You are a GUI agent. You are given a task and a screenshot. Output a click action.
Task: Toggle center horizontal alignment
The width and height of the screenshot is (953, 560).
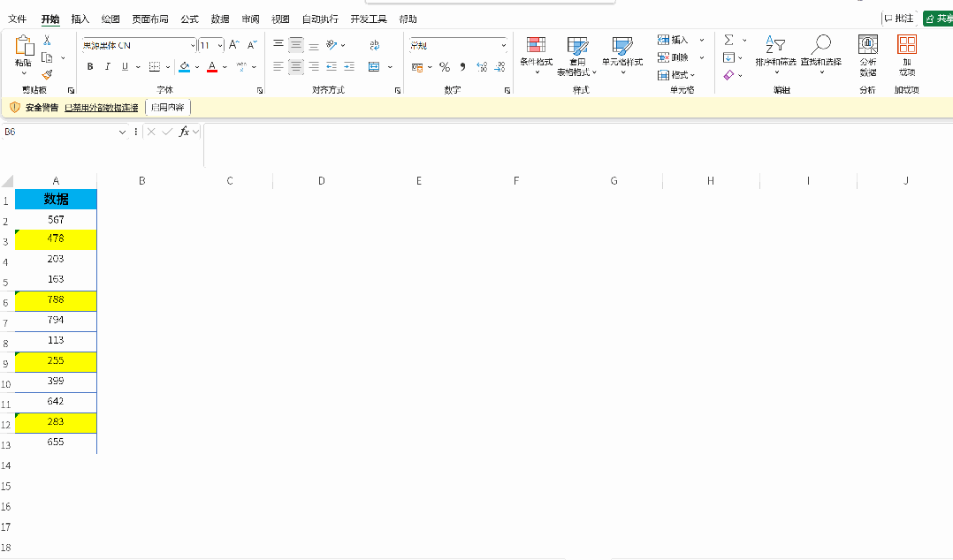click(296, 66)
